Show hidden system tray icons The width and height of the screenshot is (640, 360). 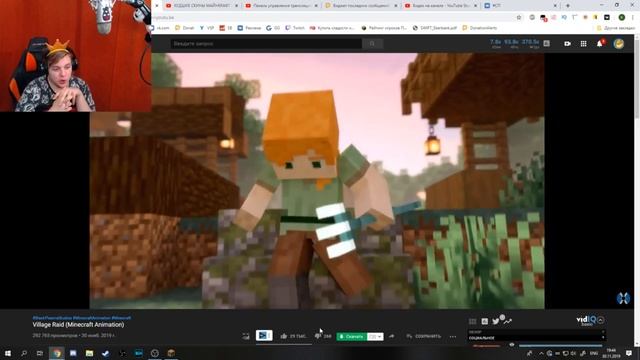pyautogui.click(x=541, y=353)
